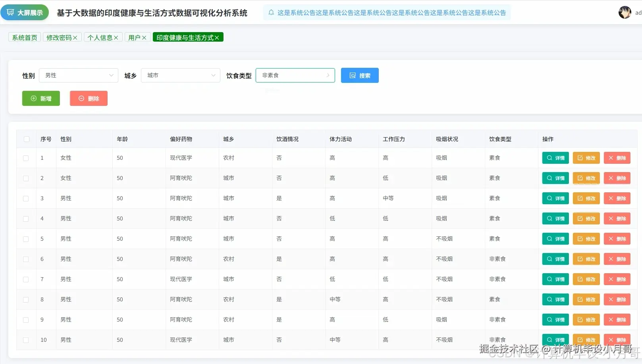
Task: Close the 修改密码 tab with its X icon
Action: (x=75, y=38)
